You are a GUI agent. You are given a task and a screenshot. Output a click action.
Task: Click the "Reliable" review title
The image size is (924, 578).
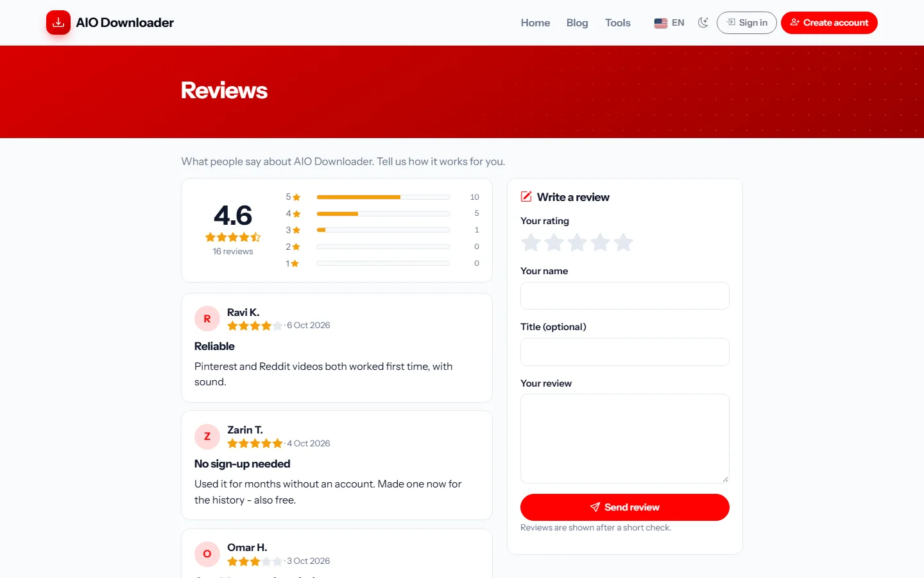tap(214, 346)
